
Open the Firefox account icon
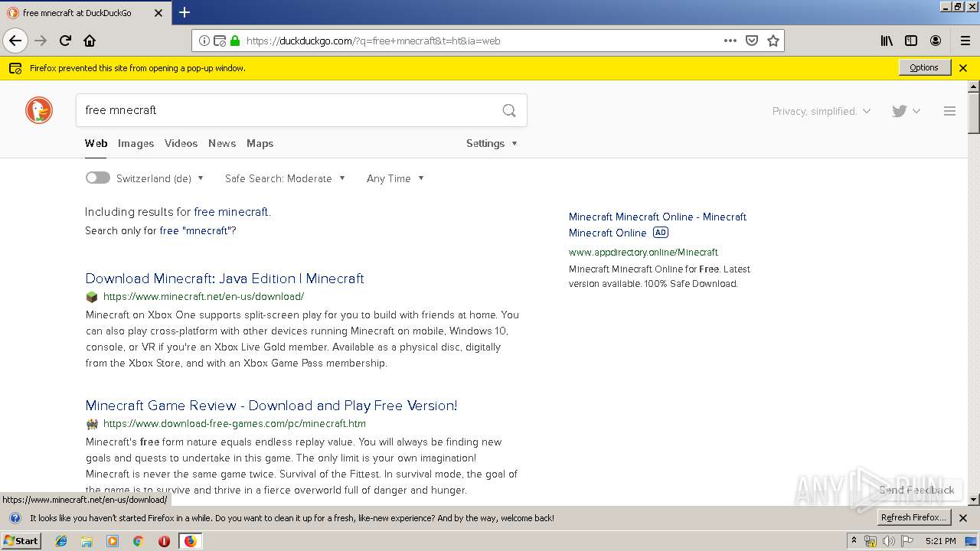click(936, 41)
